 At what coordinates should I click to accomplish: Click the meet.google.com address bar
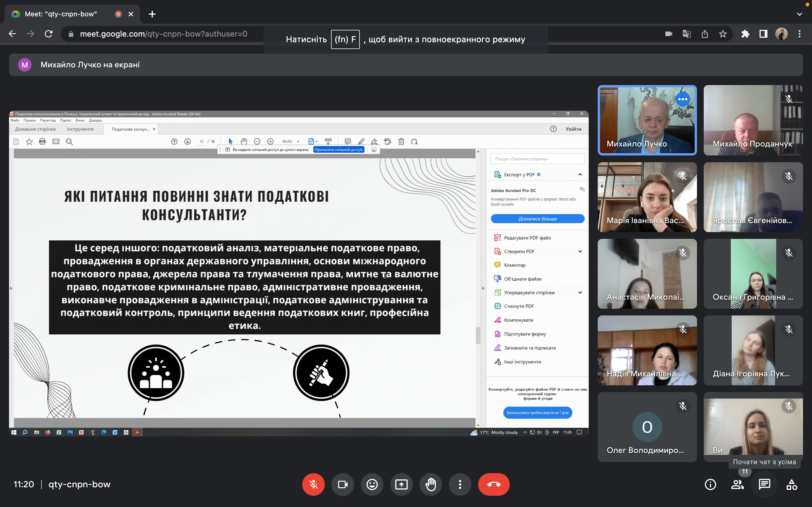coord(164,34)
